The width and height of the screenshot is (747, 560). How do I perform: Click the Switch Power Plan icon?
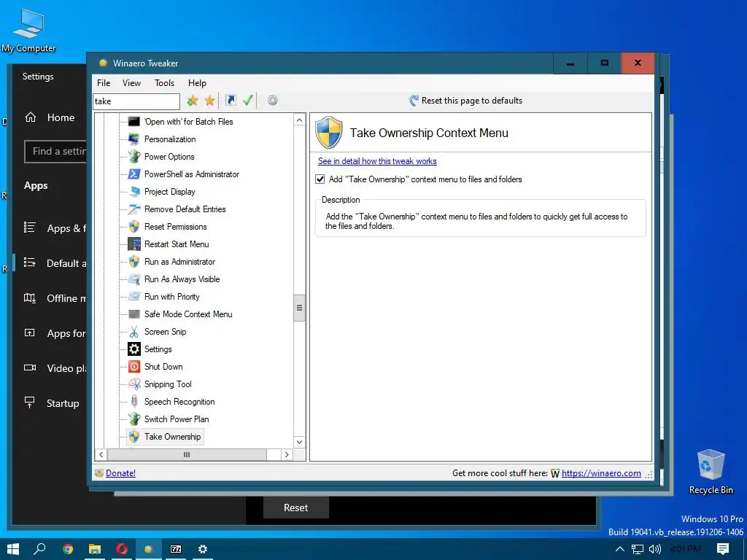[134, 419]
